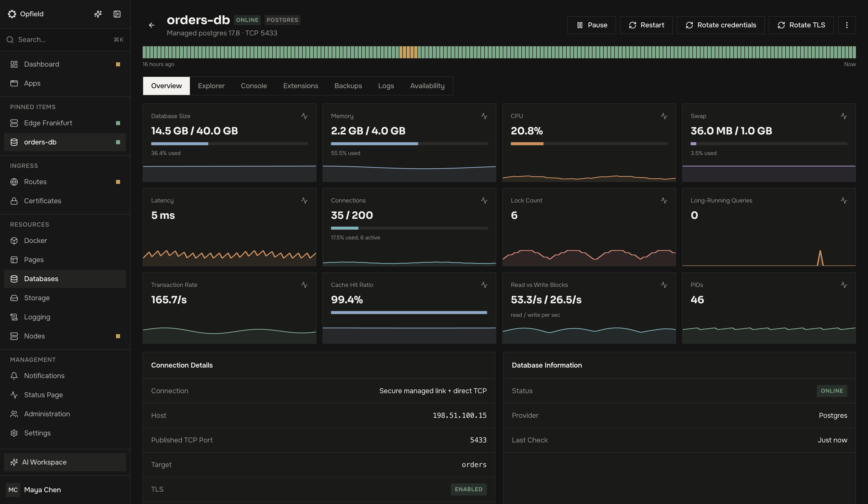Open AI Workspace at the sidebar bottom
This screenshot has width=868, height=504.
[65, 462]
